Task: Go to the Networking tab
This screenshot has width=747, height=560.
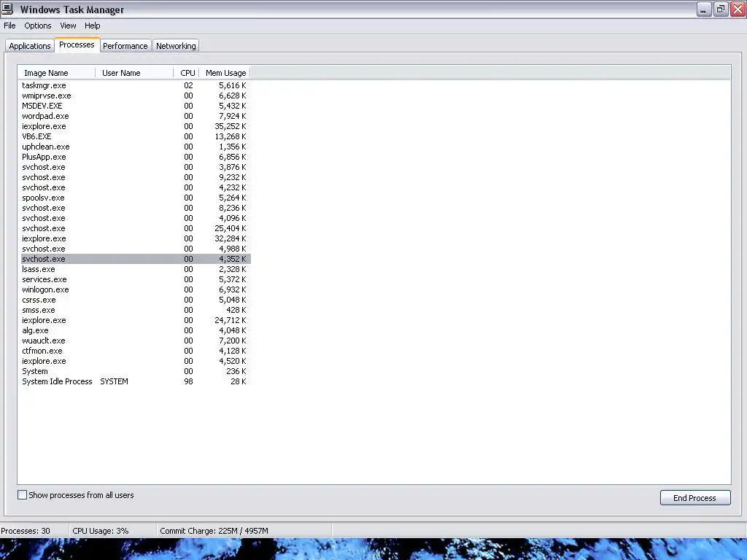Action: point(176,46)
